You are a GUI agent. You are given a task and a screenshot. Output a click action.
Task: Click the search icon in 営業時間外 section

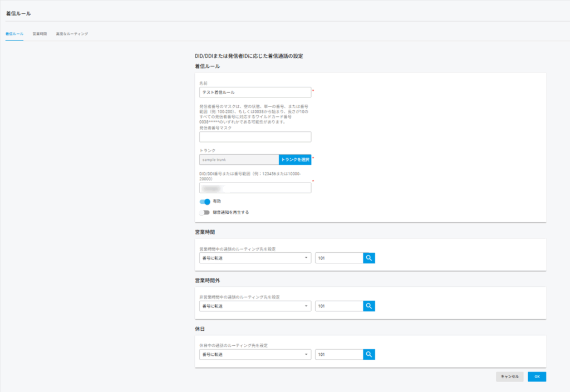pyautogui.click(x=368, y=306)
